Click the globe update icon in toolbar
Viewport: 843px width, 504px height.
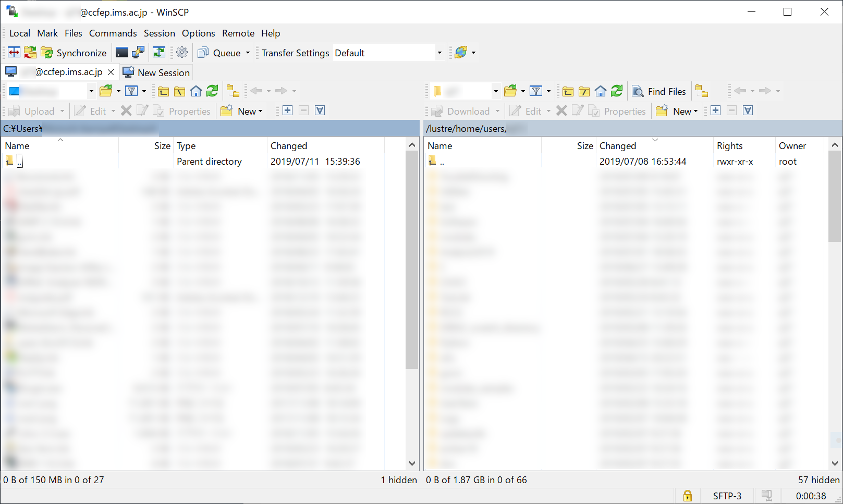pyautogui.click(x=461, y=53)
